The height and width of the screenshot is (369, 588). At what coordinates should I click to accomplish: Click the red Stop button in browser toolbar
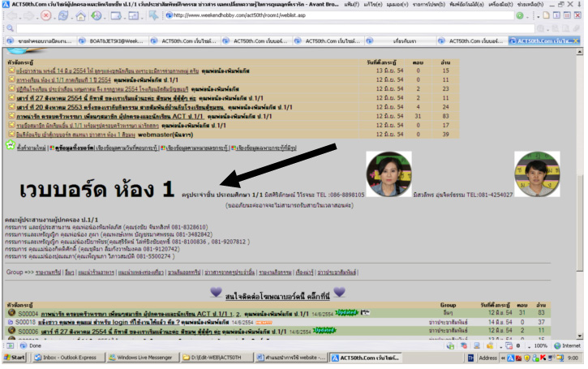coord(45,15)
